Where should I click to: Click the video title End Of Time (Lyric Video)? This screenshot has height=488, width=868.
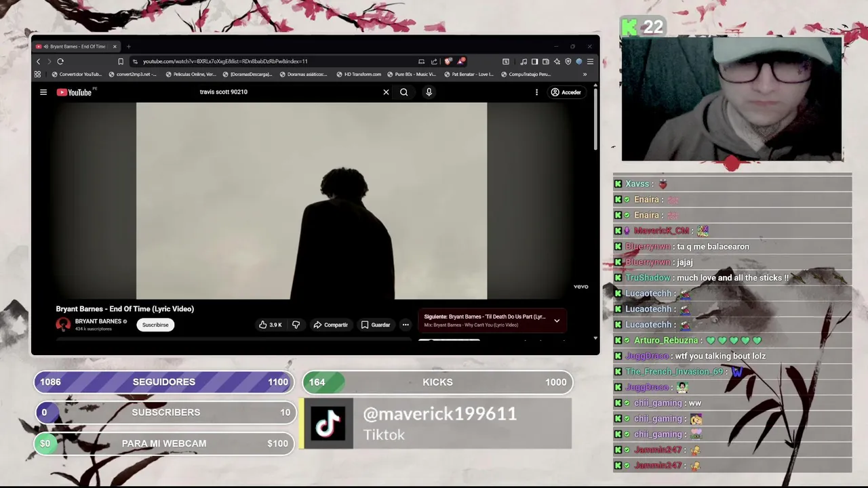[x=125, y=309]
